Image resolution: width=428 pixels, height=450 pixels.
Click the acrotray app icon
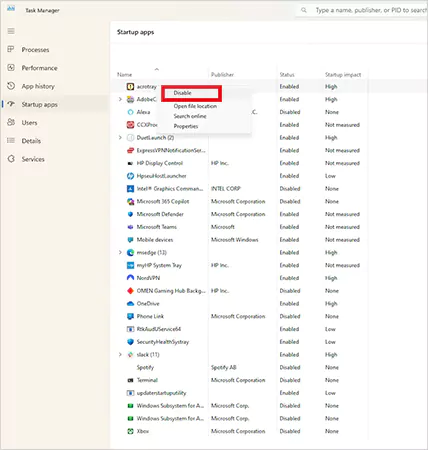[x=130, y=87]
